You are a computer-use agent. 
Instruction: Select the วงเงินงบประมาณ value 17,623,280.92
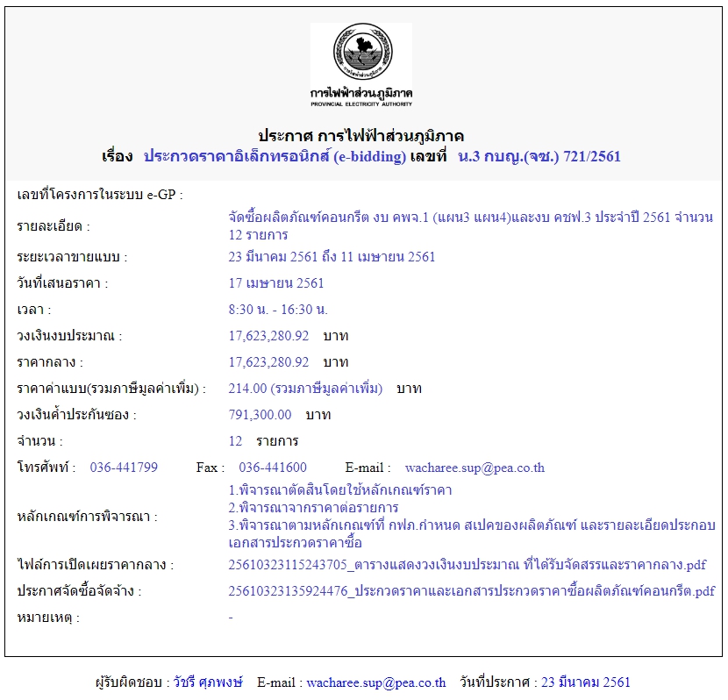[268, 336]
